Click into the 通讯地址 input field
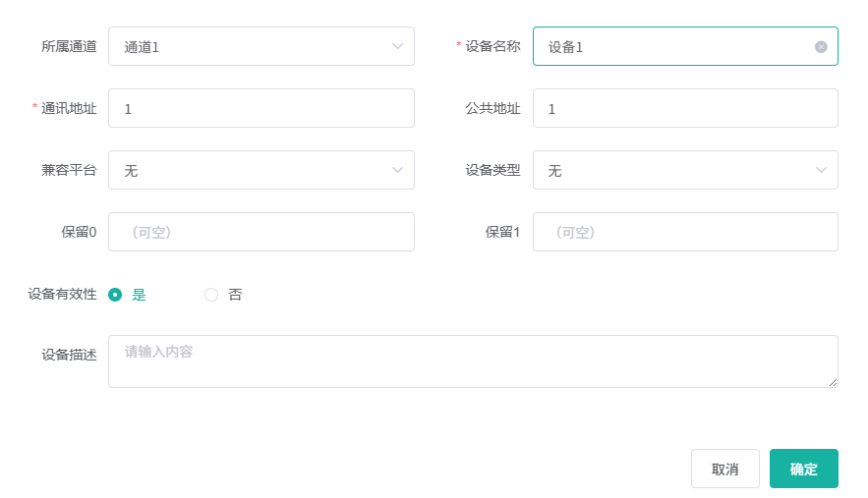 pyautogui.click(x=260, y=108)
